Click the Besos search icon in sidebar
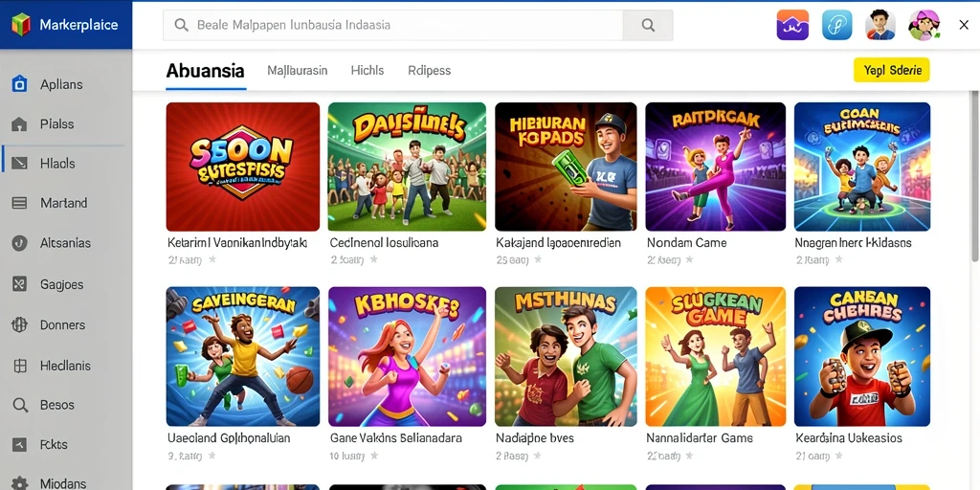980x490 pixels. pyautogui.click(x=20, y=405)
